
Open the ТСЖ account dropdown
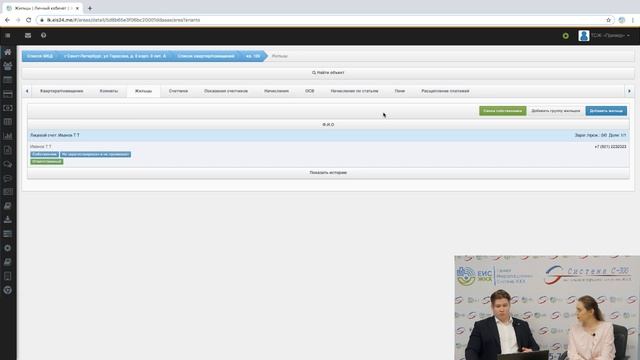610,36
